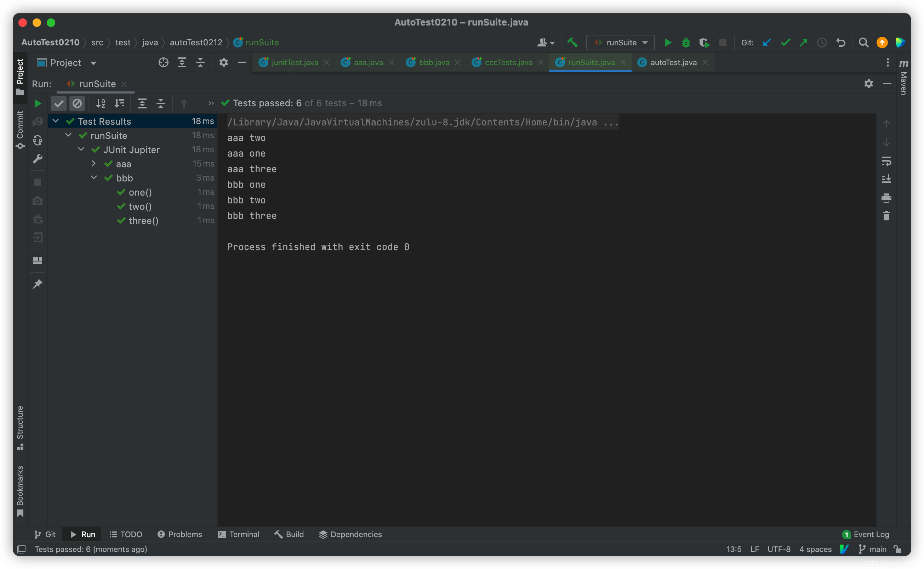Click the camera dump threads icon
The height and width of the screenshot is (569, 924).
38,201
